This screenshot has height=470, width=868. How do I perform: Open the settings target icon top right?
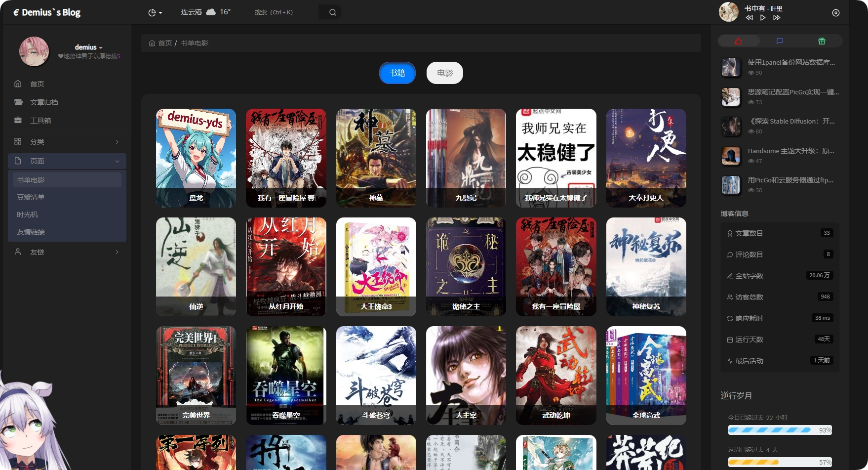point(835,13)
